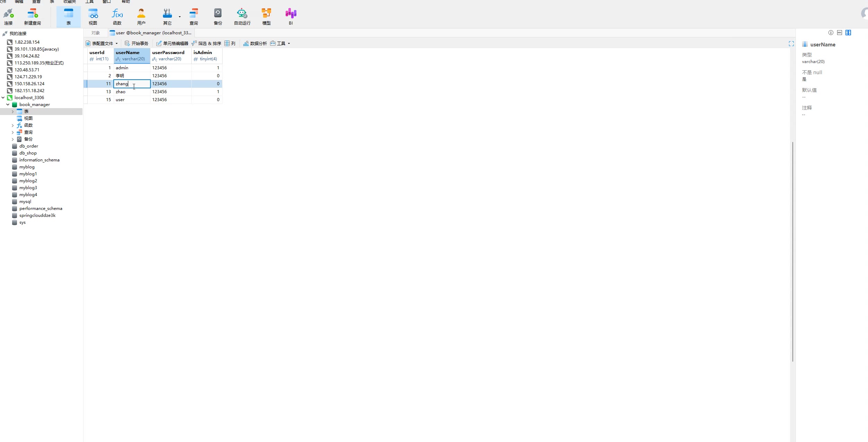Expand the Queries (查询) tree node

click(x=13, y=132)
